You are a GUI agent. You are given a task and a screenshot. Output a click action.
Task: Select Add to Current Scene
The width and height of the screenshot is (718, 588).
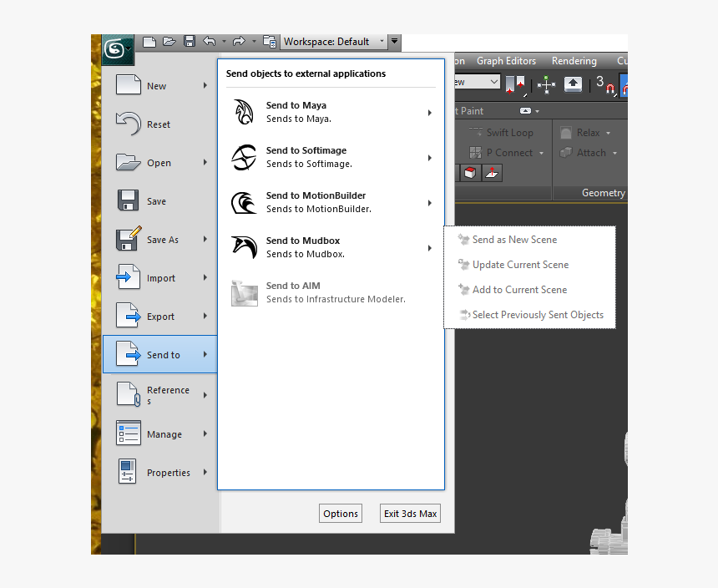519,290
